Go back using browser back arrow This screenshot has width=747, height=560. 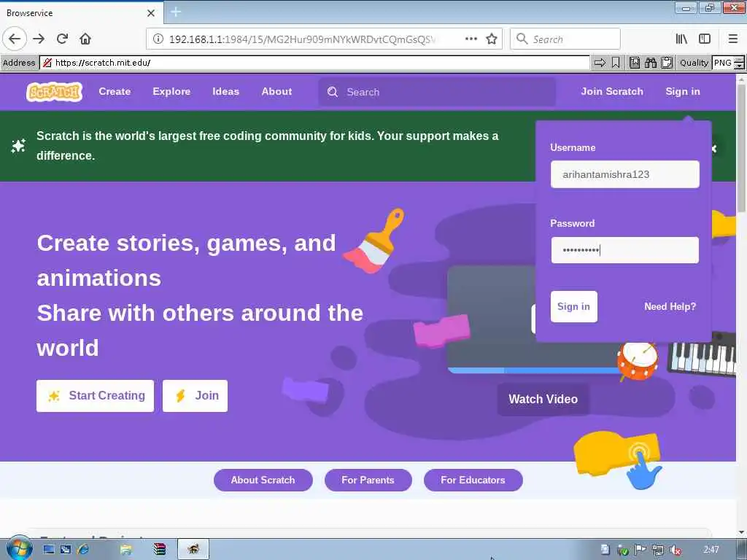tap(15, 39)
